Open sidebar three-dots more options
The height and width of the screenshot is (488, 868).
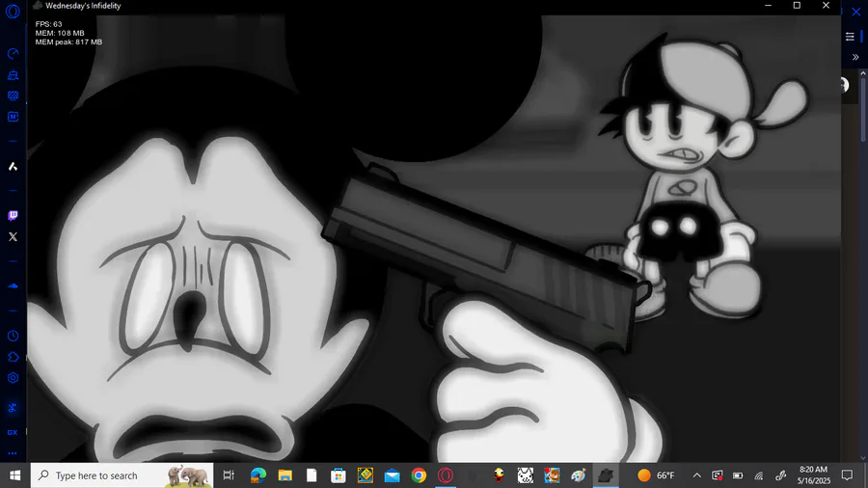pyautogui.click(x=13, y=453)
